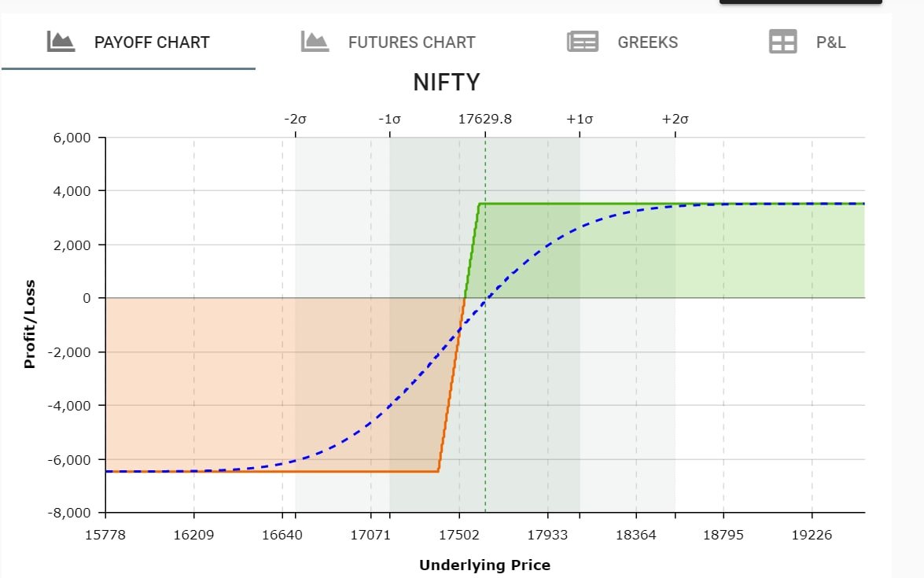Image resolution: width=924 pixels, height=578 pixels.
Task: Click the 0 profit/loss axis label
Action: pyautogui.click(x=87, y=298)
